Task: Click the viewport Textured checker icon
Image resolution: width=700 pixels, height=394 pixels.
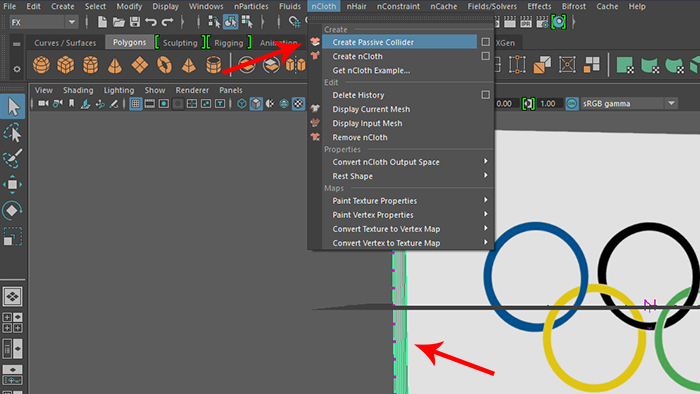Action: [298, 104]
